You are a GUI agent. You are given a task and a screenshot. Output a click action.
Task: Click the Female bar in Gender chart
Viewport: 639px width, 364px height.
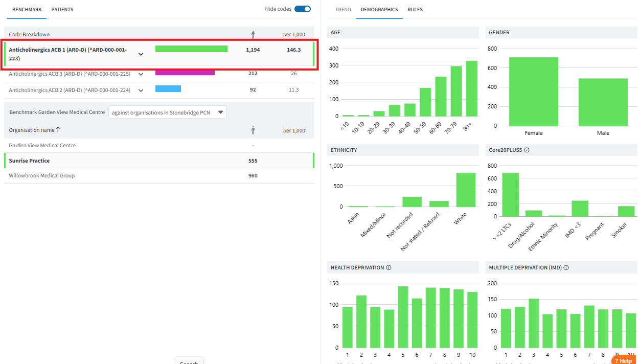[534, 92]
